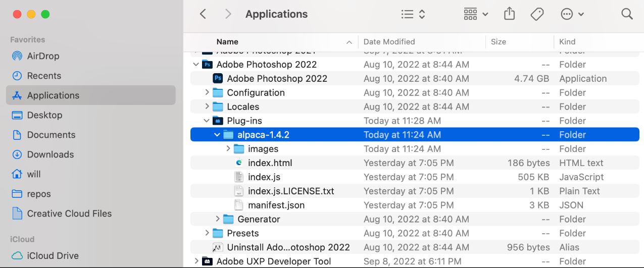
Task: Open AirDrop in the sidebar
Action: [90, 56]
